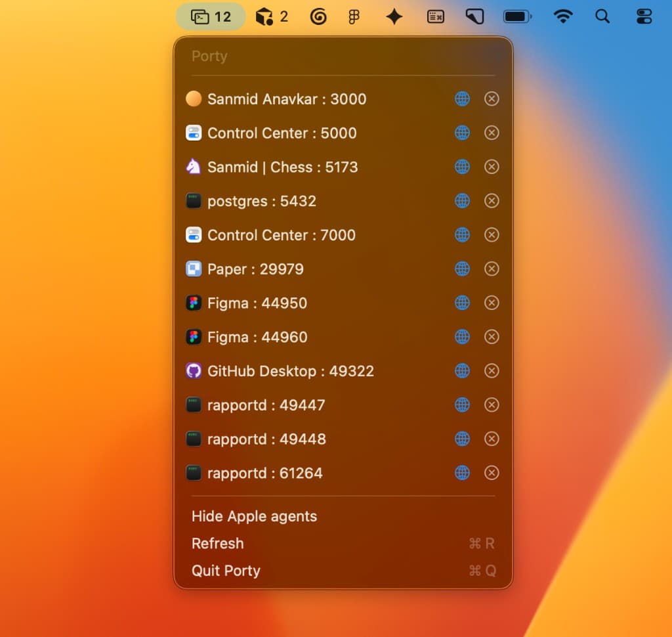Open Sanmid | Chess 5173 in browser
672x637 pixels.
(462, 167)
